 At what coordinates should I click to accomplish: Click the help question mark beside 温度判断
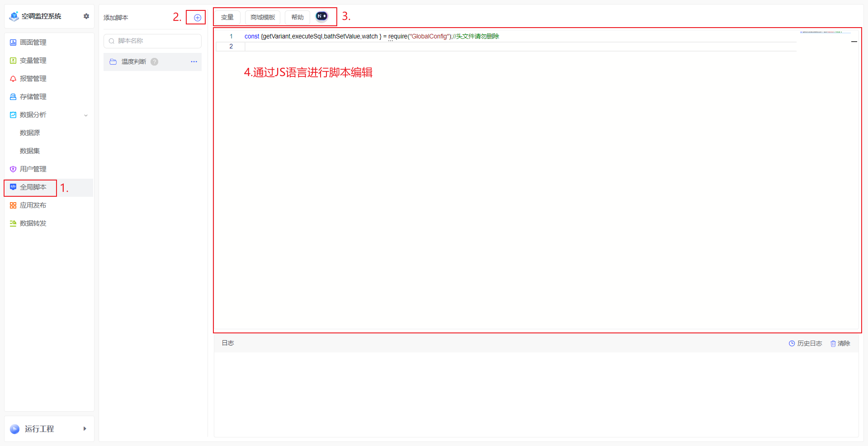155,62
